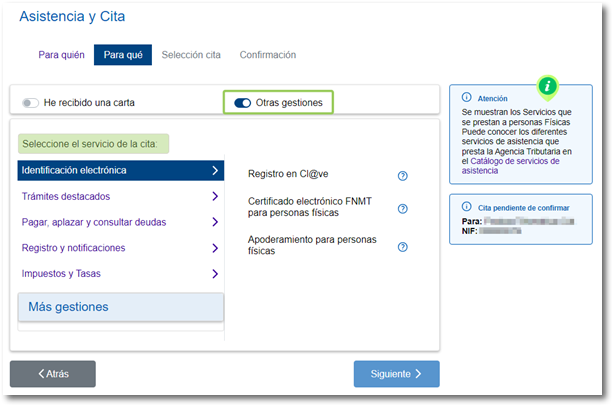Select Identificación electrónica category
The image size is (613, 406).
[120, 170]
